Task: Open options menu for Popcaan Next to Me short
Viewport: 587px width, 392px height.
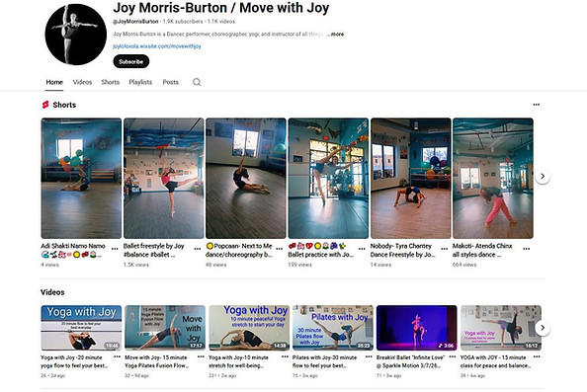Action: pyautogui.click(x=280, y=249)
